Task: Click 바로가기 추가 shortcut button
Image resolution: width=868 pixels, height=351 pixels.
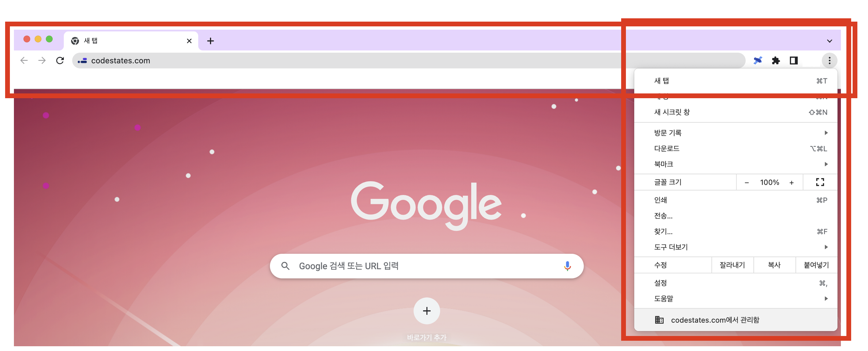Action: point(427,311)
